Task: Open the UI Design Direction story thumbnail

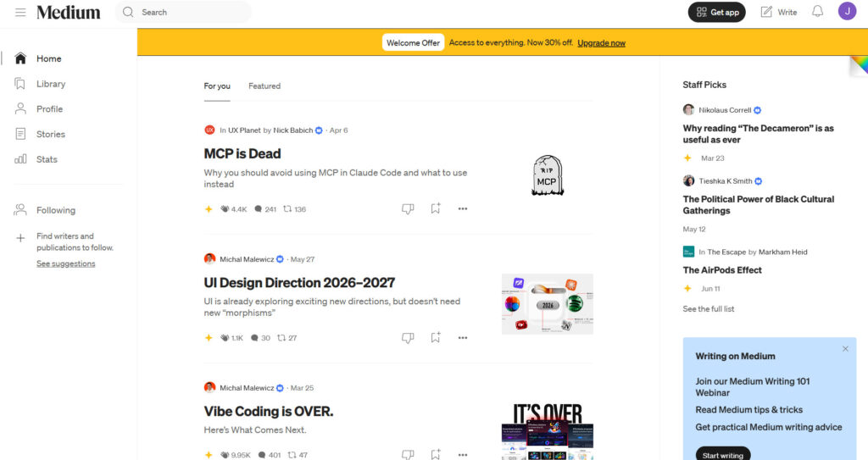Action: [x=548, y=304]
